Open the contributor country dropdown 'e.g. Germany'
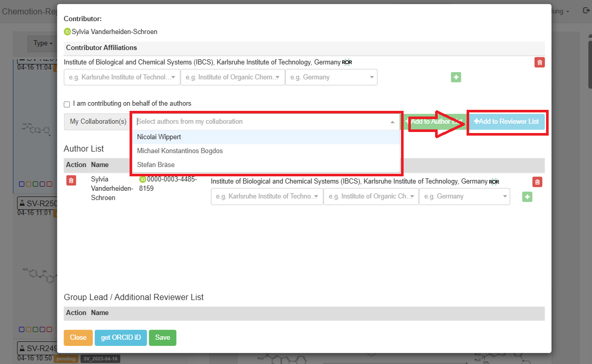 click(331, 77)
